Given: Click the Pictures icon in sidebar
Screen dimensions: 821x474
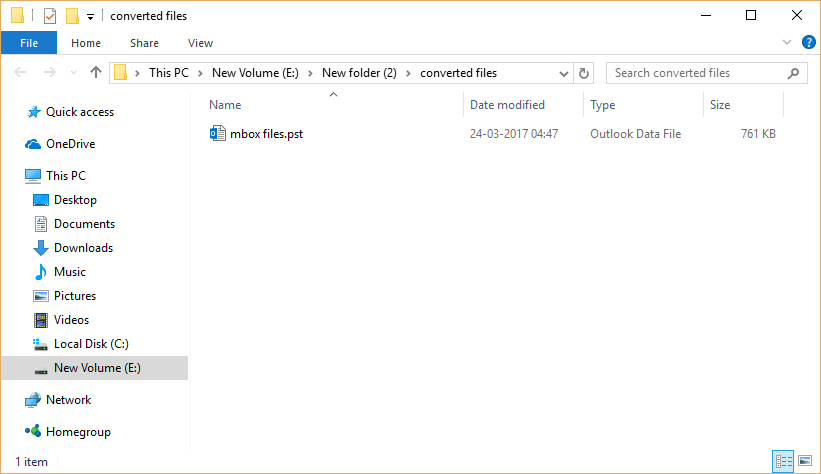Looking at the screenshot, I should click(41, 296).
